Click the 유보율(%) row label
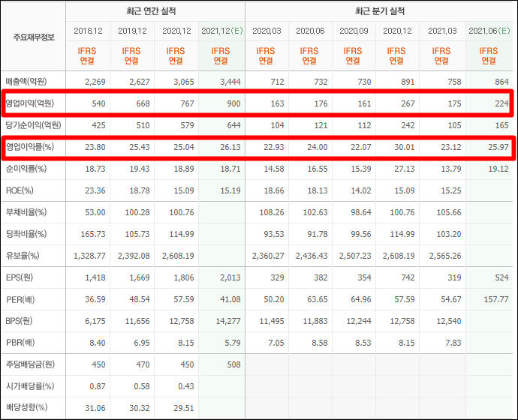The width and height of the screenshot is (518, 420). 23,256
